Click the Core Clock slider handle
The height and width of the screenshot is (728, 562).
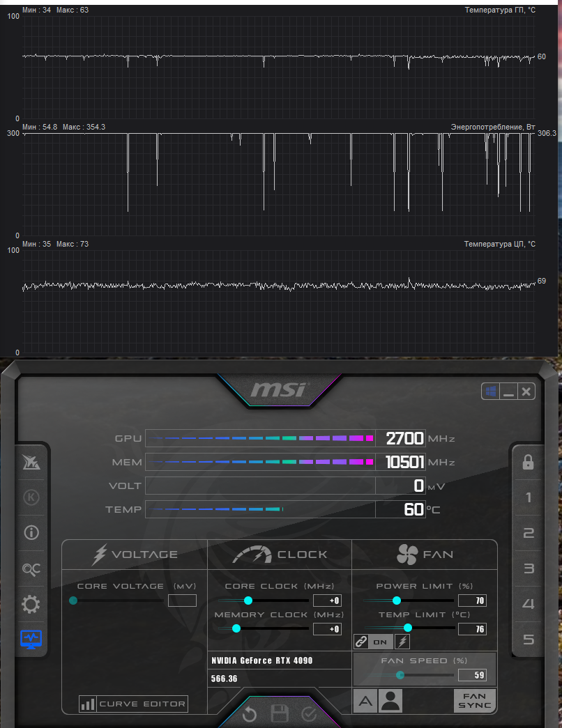tap(248, 601)
